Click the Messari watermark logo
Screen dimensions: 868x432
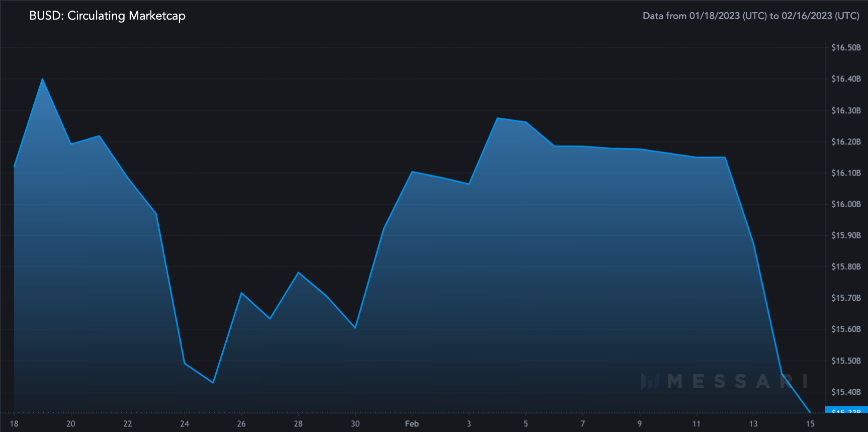[x=724, y=381]
